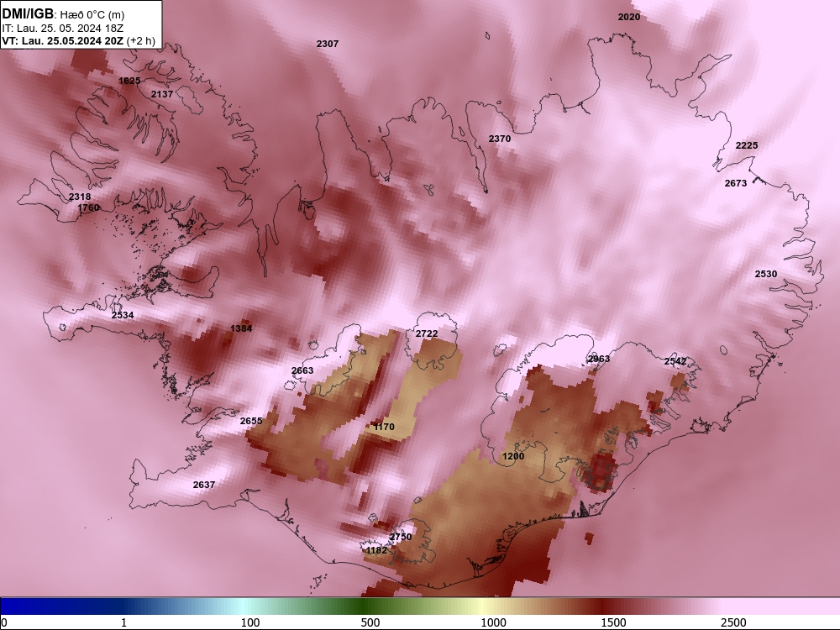Click the 2963 map value
This screenshot has height=630, width=840.
coord(599,359)
